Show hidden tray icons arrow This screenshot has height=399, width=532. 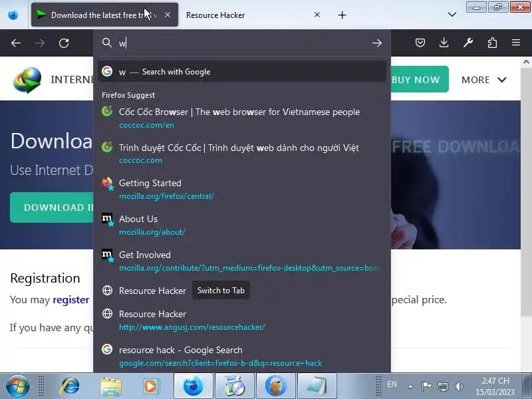410,386
